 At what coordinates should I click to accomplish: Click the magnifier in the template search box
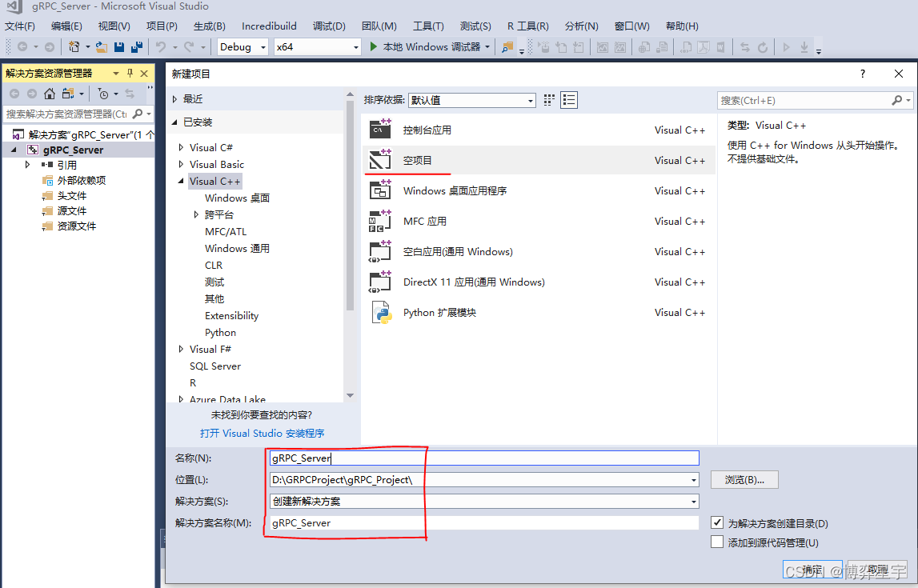tap(897, 101)
